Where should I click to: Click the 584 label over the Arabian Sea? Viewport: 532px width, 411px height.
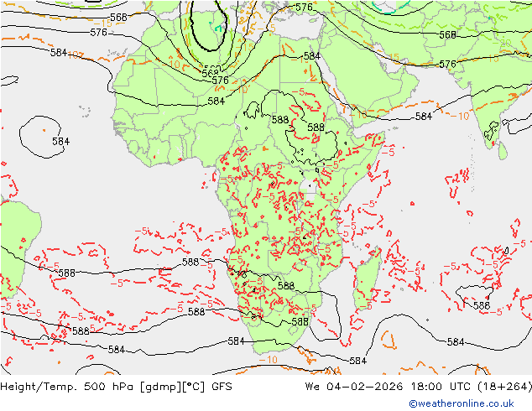[424, 117]
